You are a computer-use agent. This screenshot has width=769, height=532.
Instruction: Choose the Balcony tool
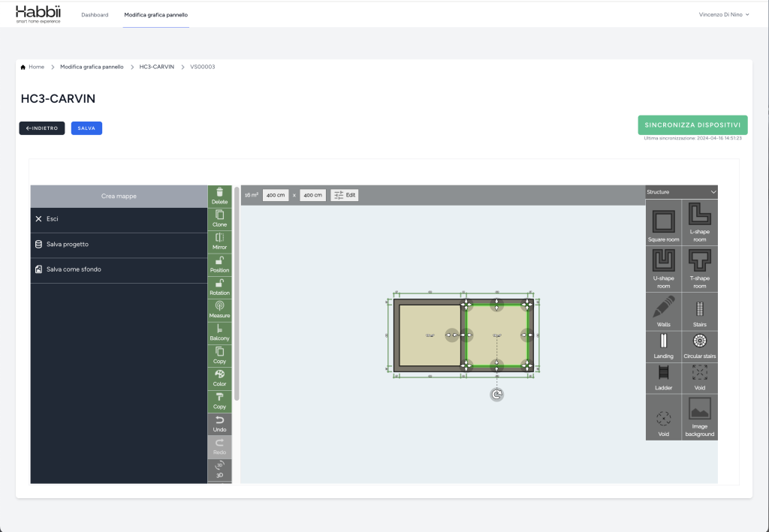[x=219, y=332]
